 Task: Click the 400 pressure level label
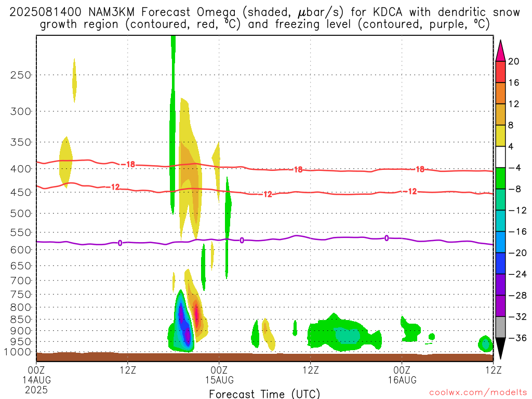pos(21,169)
